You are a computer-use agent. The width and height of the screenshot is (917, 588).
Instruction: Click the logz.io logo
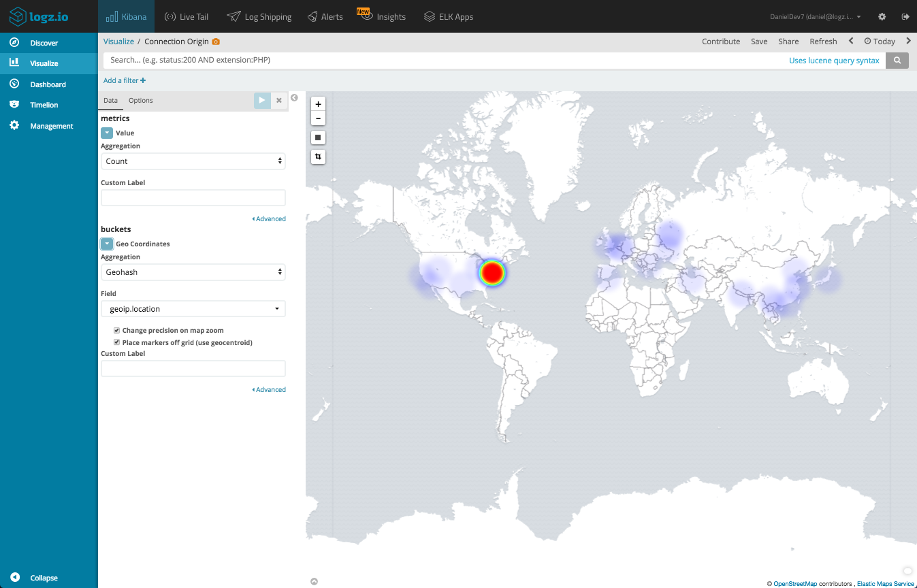pos(39,16)
